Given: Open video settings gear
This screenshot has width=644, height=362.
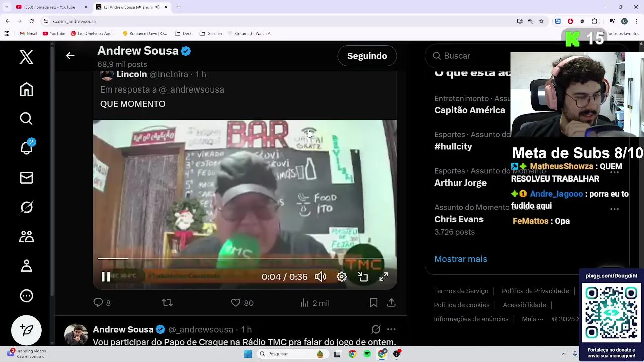Looking at the screenshot, I should (342, 277).
